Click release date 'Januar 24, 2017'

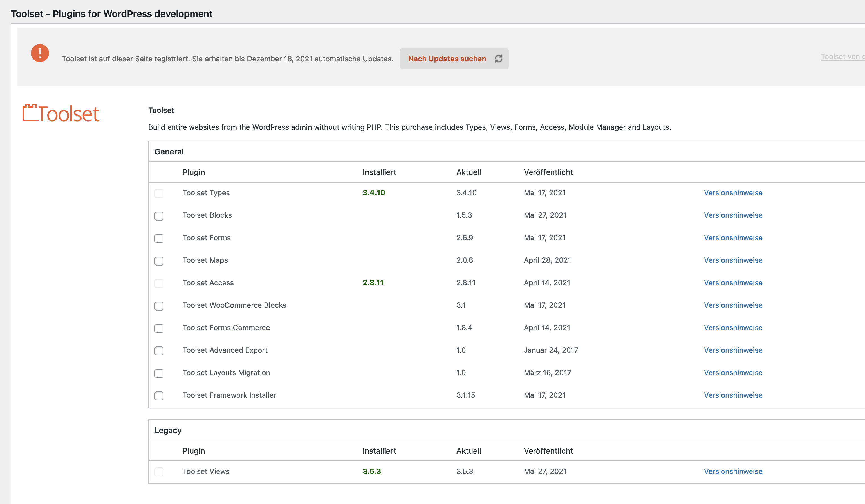pyautogui.click(x=551, y=350)
